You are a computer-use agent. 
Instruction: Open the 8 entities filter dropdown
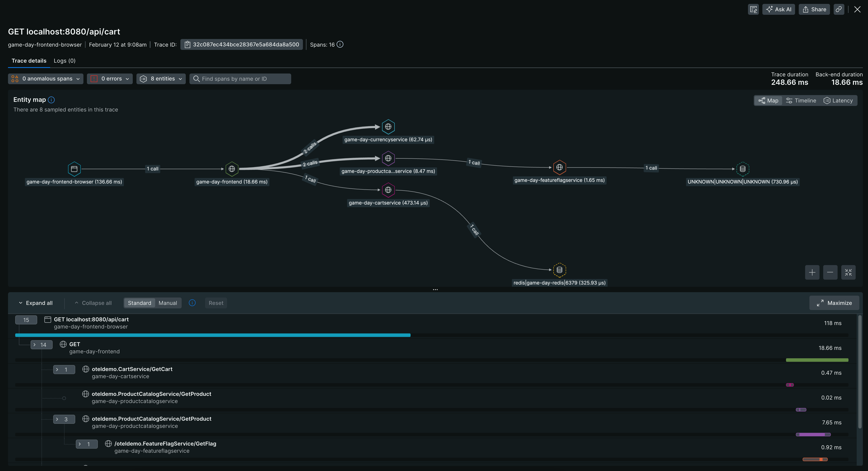[x=161, y=78]
